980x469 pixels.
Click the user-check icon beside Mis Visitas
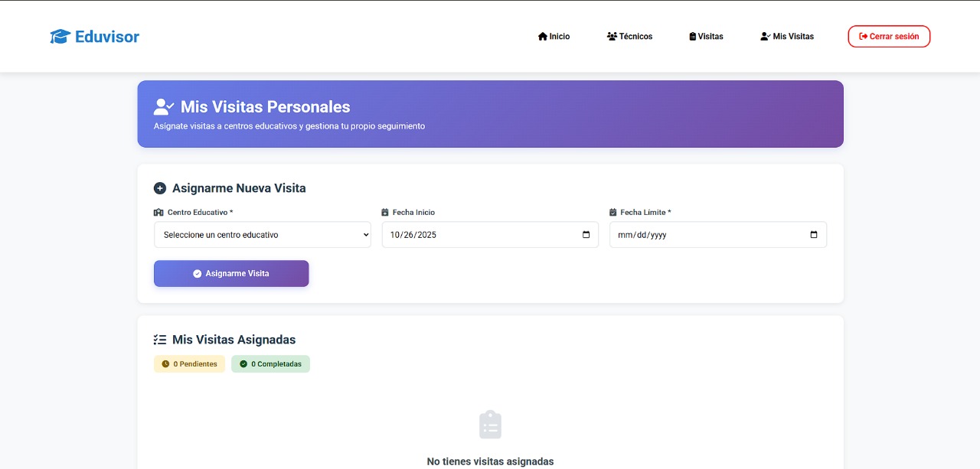pyautogui.click(x=765, y=37)
